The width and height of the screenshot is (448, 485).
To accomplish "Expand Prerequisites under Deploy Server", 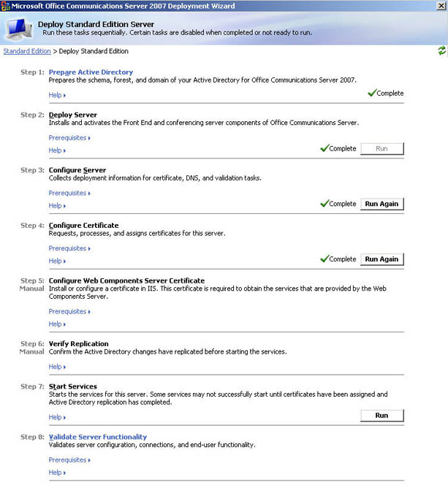I will coord(69,138).
